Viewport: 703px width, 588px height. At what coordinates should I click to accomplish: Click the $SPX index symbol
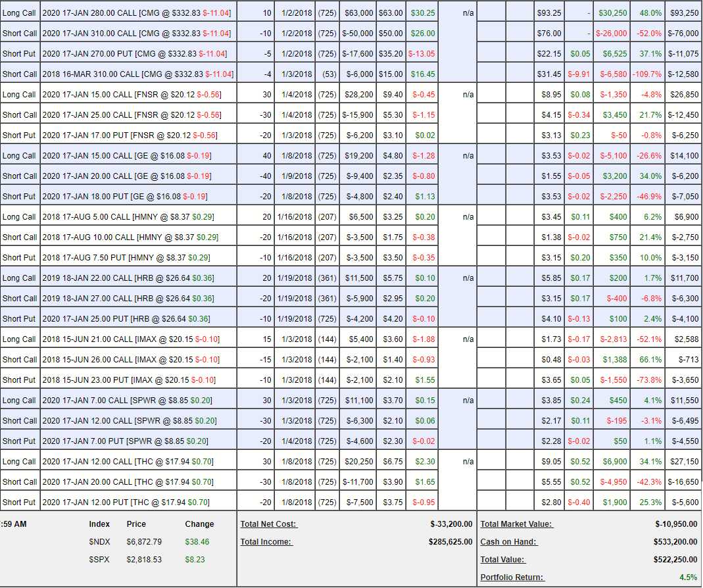pyautogui.click(x=99, y=560)
